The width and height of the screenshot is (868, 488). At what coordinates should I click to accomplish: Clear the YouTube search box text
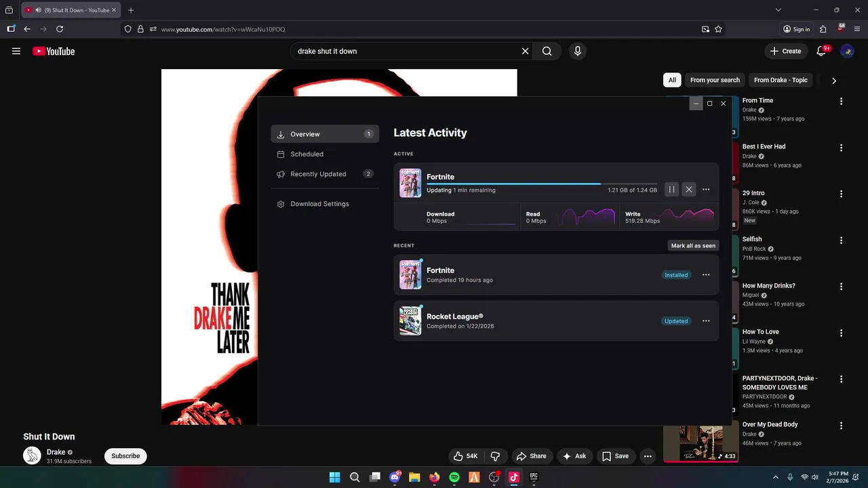[x=525, y=51]
